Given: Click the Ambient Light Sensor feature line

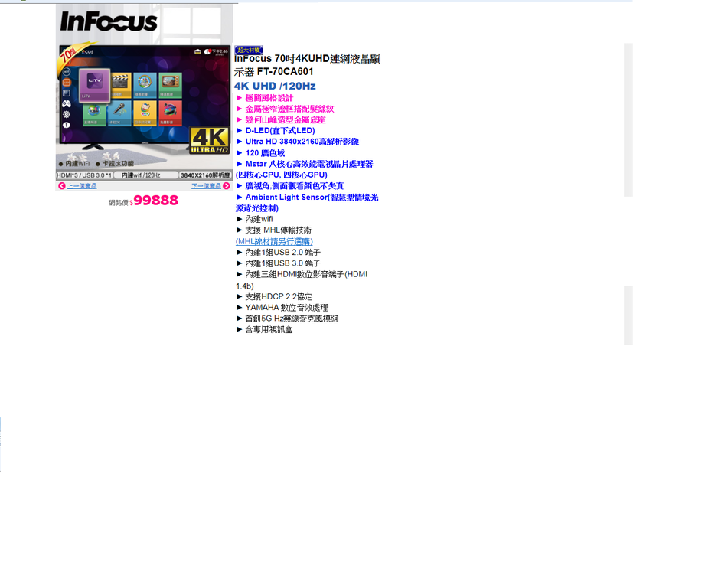Looking at the screenshot, I should (307, 203).
